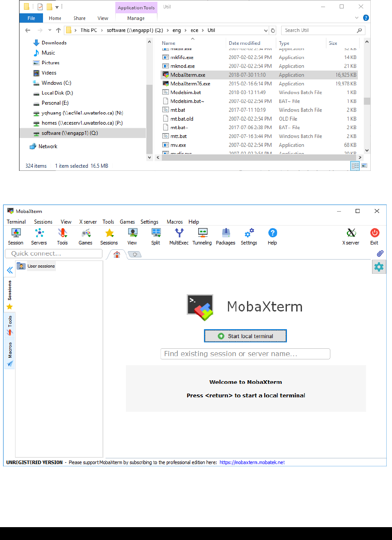
Task: Select the Split toolbar icon
Action: [156, 236]
